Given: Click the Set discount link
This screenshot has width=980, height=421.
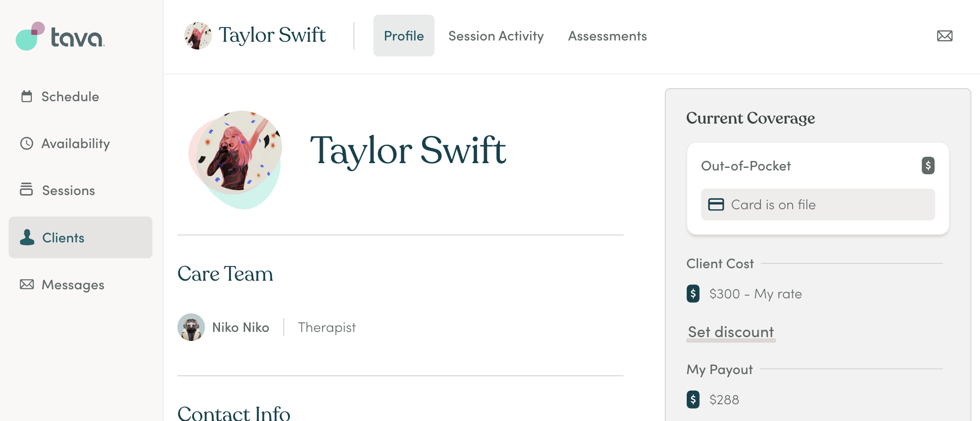Looking at the screenshot, I should [731, 332].
